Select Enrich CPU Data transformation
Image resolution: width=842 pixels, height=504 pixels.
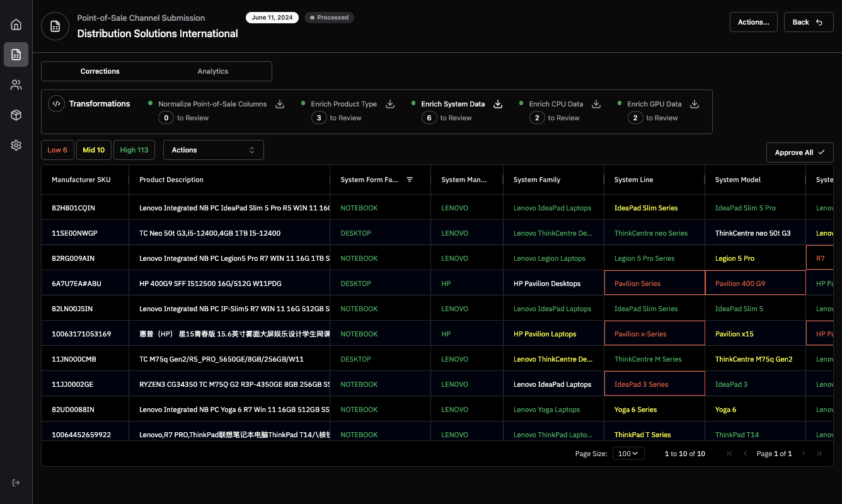point(556,104)
